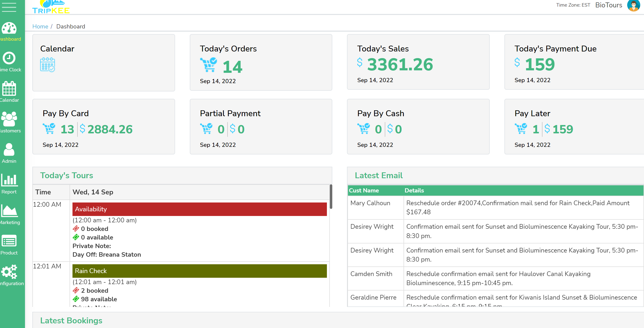Click the calendar icon inside the Calendar card
644x328 pixels.
[x=48, y=65]
